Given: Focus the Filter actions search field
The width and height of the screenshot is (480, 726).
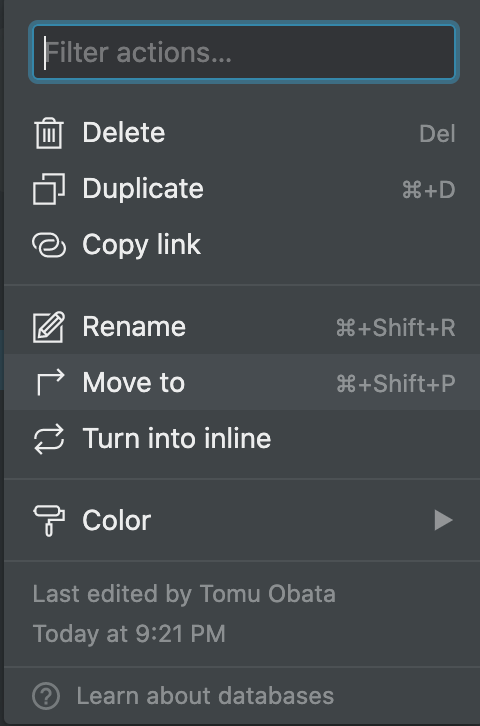Looking at the screenshot, I should (244, 52).
